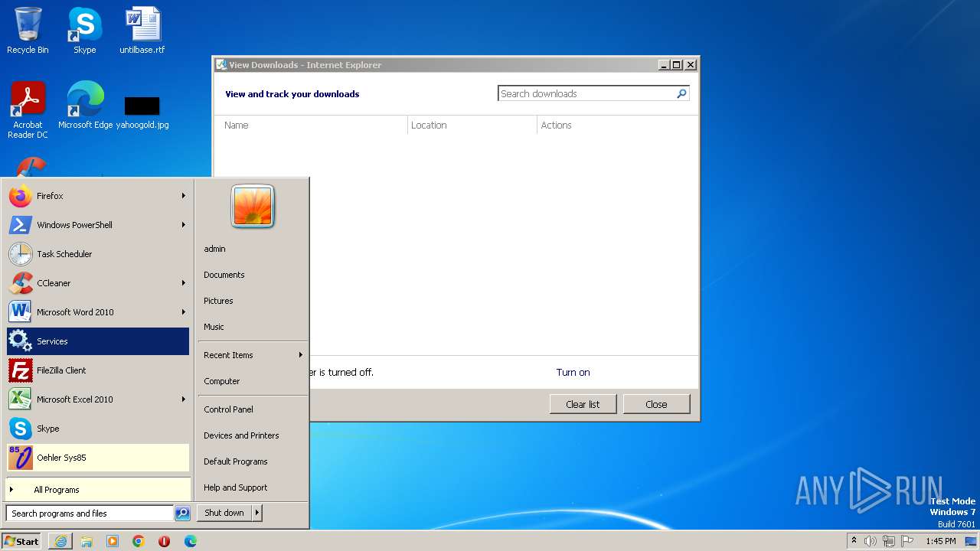Image resolution: width=980 pixels, height=551 pixels.
Task: Open the Recycle Bin desktop icon
Action: pos(28,31)
